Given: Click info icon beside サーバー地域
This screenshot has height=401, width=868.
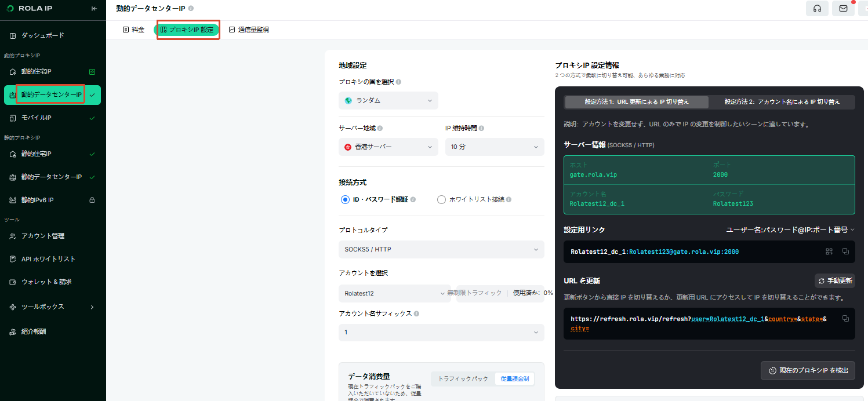Looking at the screenshot, I should click(380, 128).
